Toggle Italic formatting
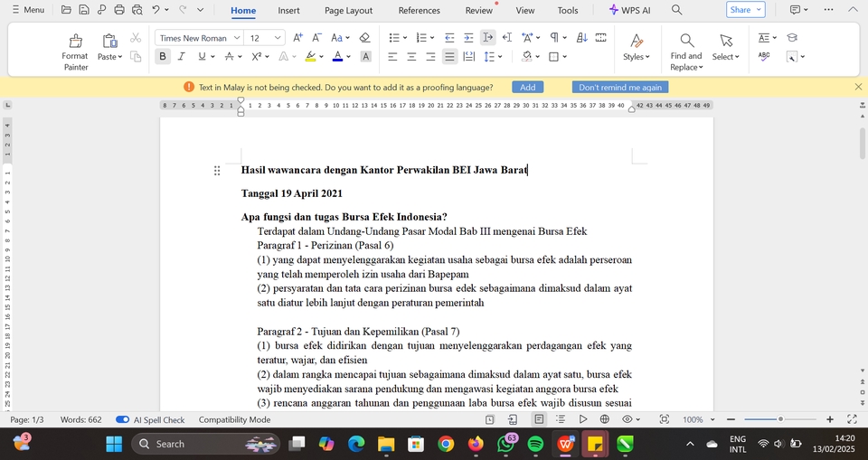Image resolution: width=868 pixels, height=460 pixels. click(181, 56)
